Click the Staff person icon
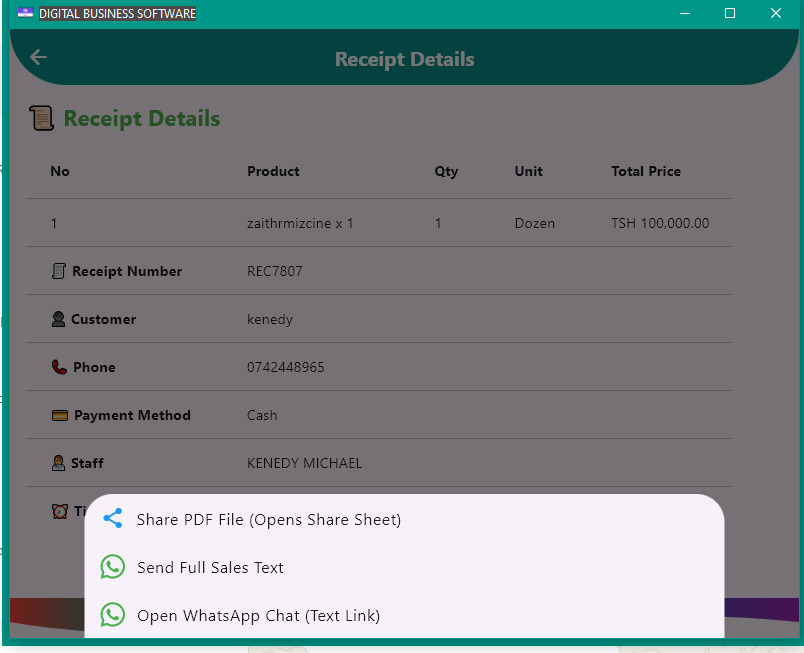Image resolution: width=804 pixels, height=653 pixels. (59, 463)
